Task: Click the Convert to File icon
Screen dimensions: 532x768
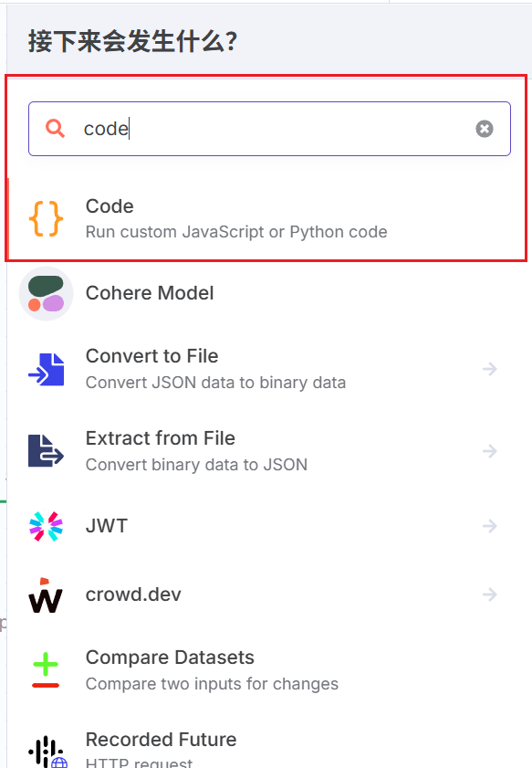Action: coord(46,369)
